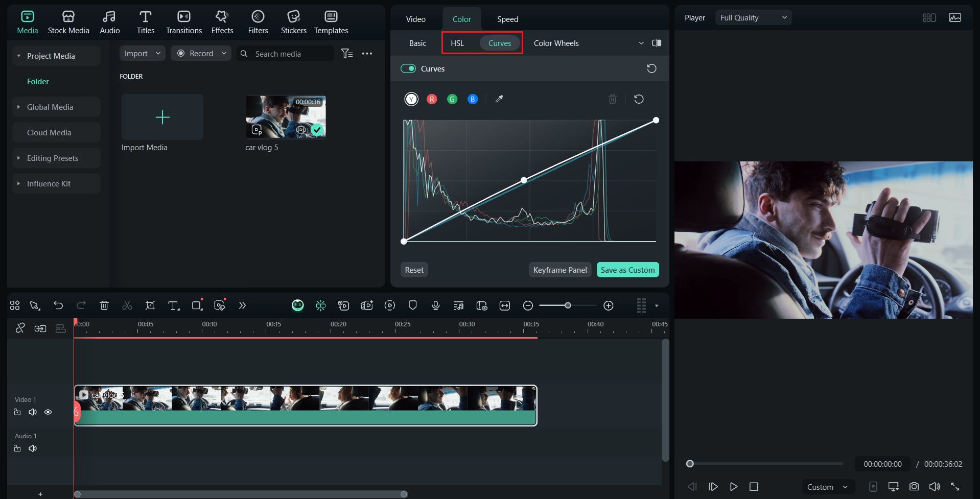Expand the Global Media item
This screenshot has height=499, width=980.
click(18, 107)
